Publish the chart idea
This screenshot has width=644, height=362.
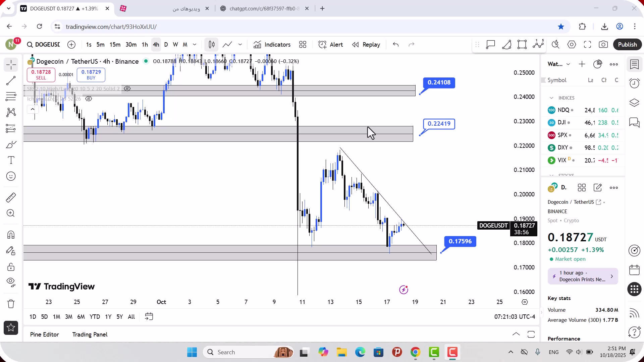click(627, 45)
